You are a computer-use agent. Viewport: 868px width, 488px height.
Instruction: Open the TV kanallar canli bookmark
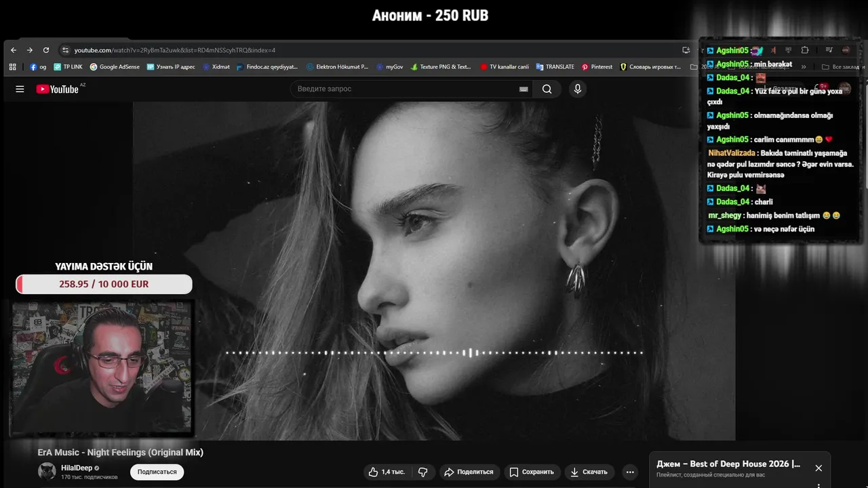[505, 67]
